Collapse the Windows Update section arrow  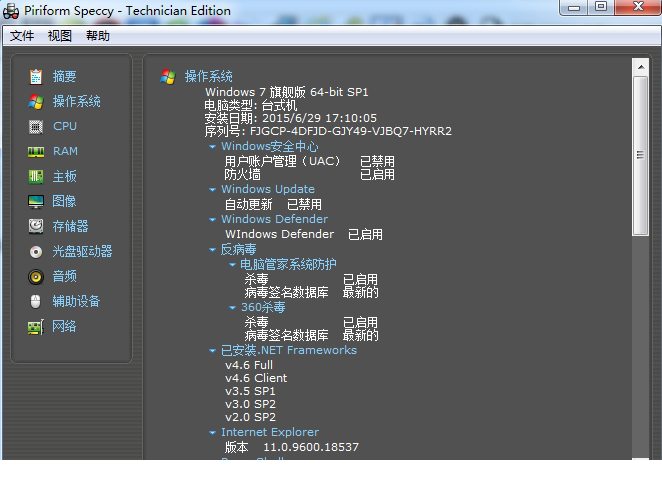[x=212, y=190]
